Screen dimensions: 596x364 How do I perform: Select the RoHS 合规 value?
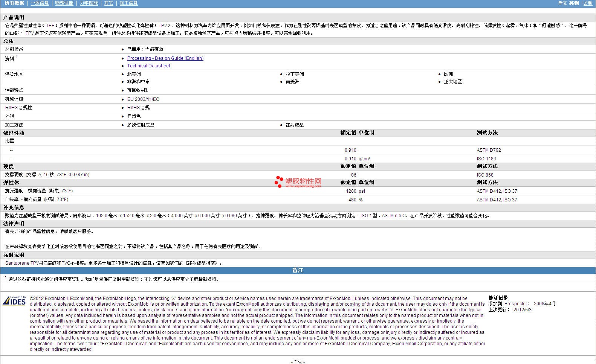[139, 108]
